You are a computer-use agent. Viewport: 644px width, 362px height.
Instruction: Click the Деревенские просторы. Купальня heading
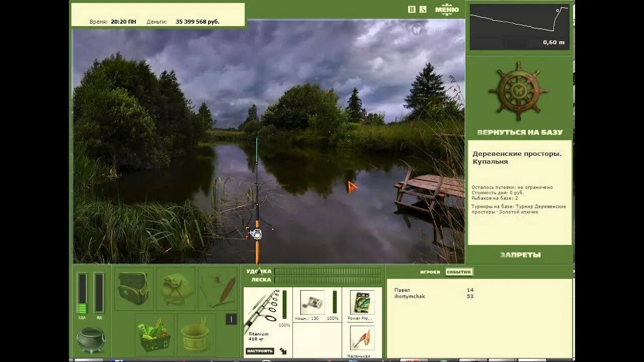pyautogui.click(x=517, y=158)
